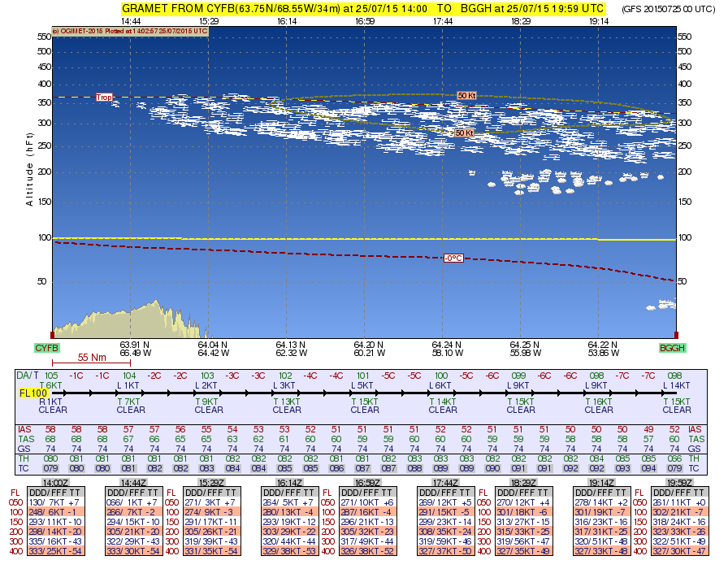Click the 15:29 time label on top axis

point(209,21)
